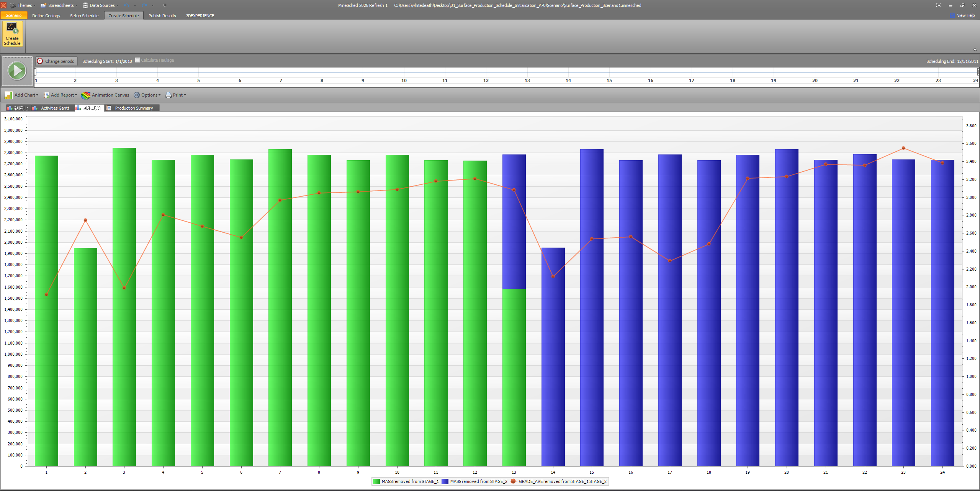The width and height of the screenshot is (980, 491).
Task: Click the green bar for period 3
Action: tap(124, 307)
